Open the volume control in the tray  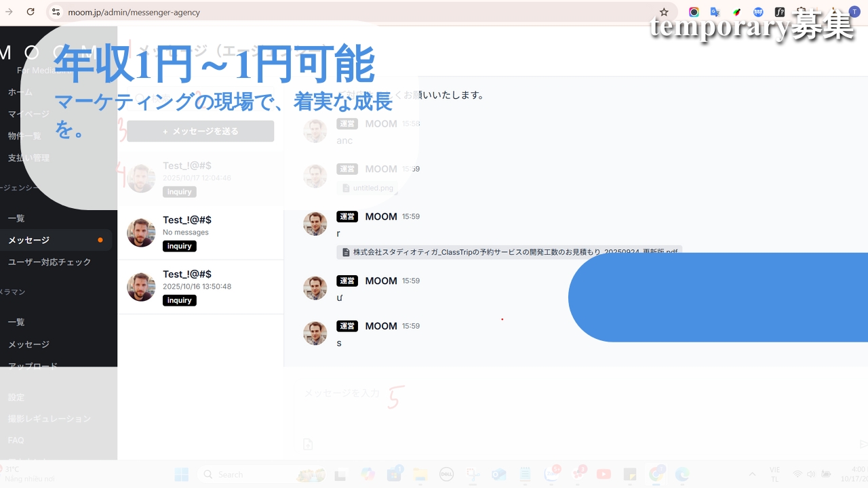811,474
